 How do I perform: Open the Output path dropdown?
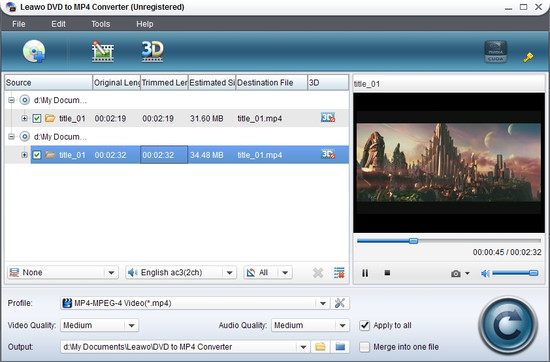pos(303,347)
